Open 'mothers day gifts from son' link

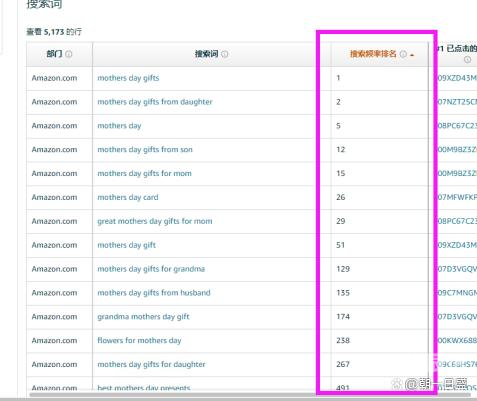145,150
